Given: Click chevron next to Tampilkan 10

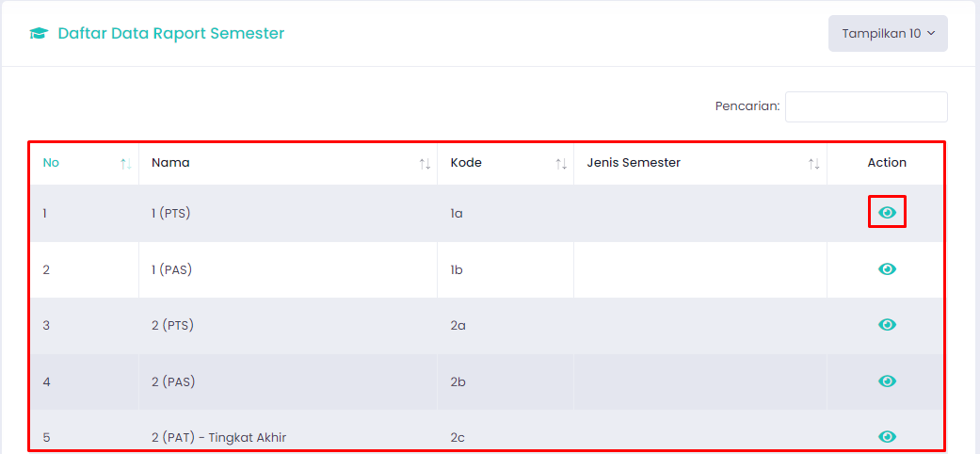Looking at the screenshot, I should click(x=931, y=34).
